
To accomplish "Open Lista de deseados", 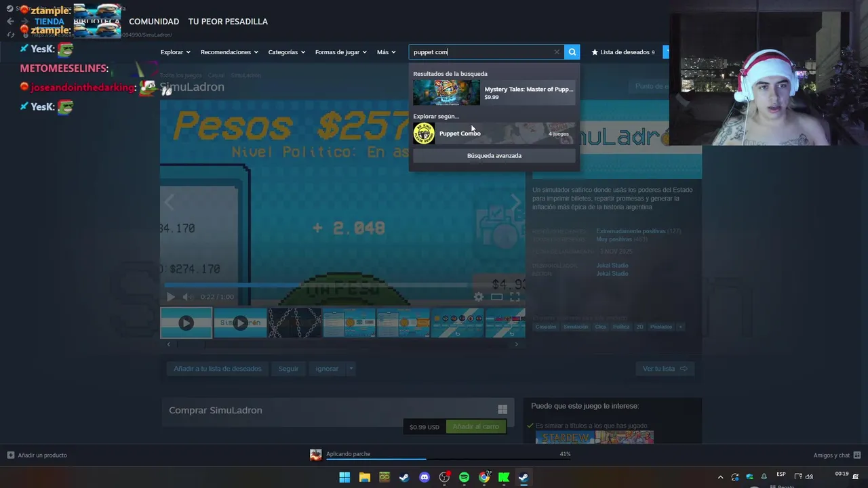I will 623,52.
